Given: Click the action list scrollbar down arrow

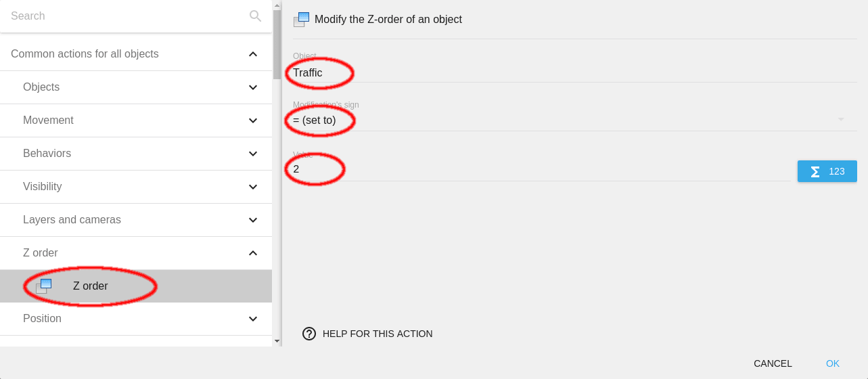Looking at the screenshot, I should point(277,341).
